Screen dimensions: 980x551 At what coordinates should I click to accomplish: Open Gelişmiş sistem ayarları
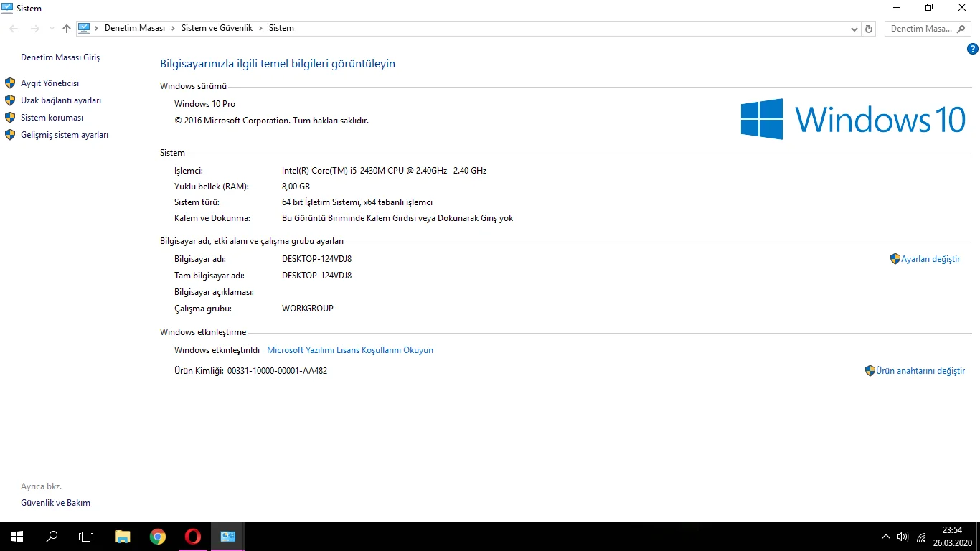(x=65, y=135)
